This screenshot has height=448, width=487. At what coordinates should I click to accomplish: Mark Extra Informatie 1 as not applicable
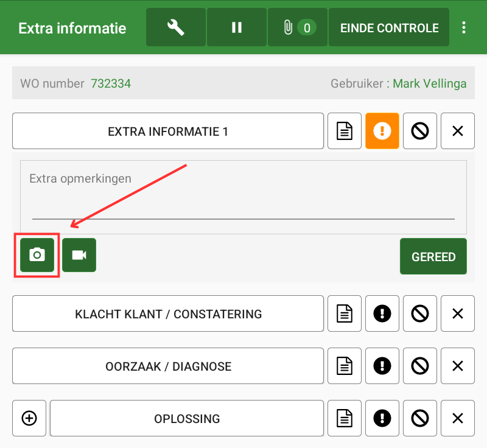[x=420, y=131]
